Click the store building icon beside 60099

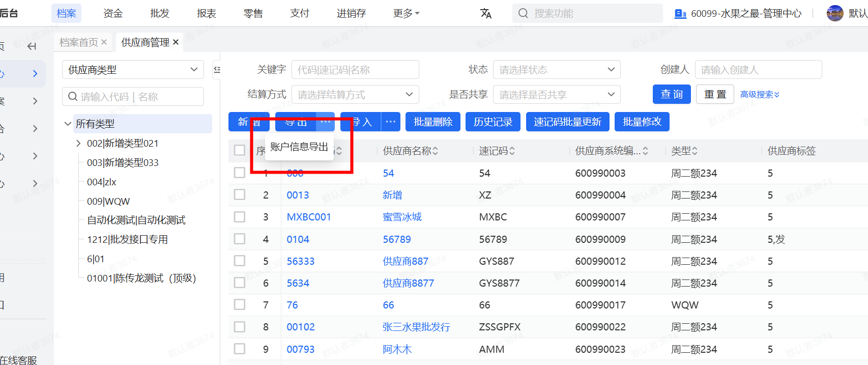click(680, 14)
